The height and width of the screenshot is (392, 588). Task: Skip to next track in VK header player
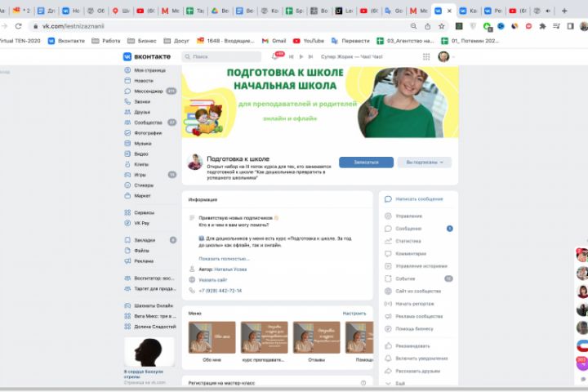pyautogui.click(x=310, y=56)
